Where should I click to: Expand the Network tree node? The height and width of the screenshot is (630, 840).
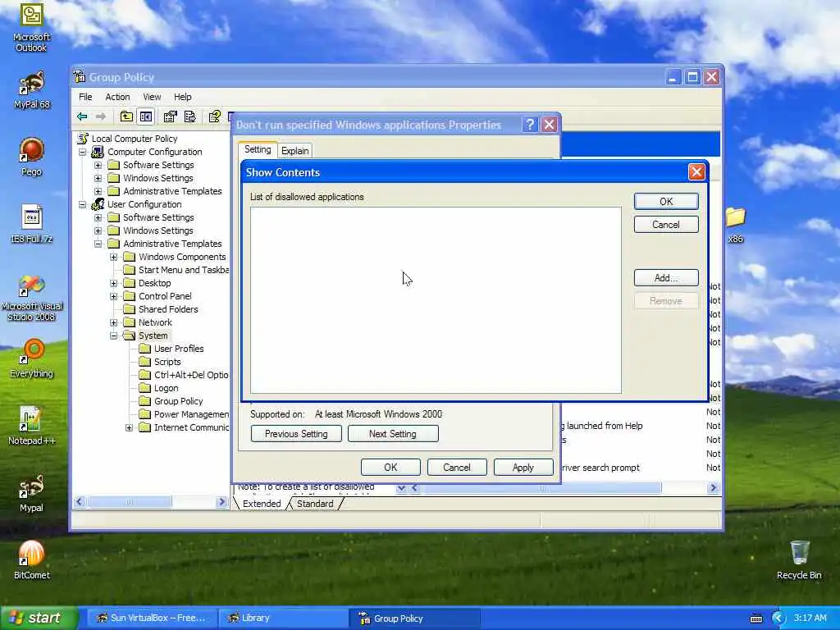coord(113,322)
